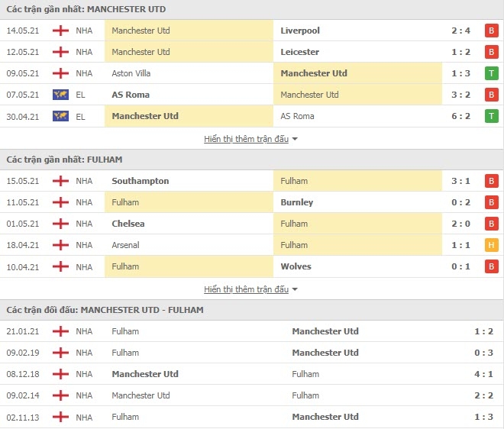Click orange H badge on Arsenal match
The image size is (504, 429).
point(492,245)
